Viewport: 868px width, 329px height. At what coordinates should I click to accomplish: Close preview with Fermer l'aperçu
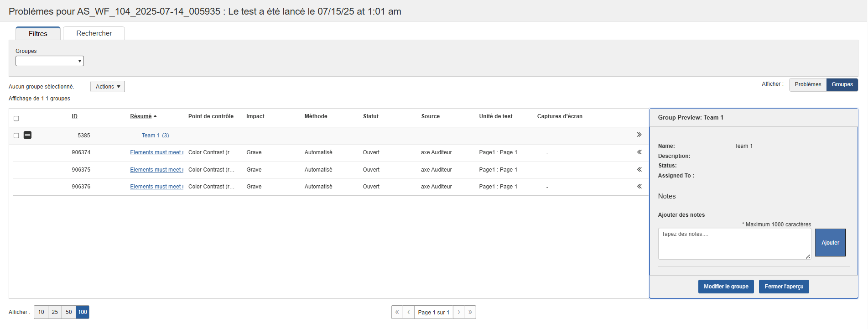pyautogui.click(x=784, y=287)
